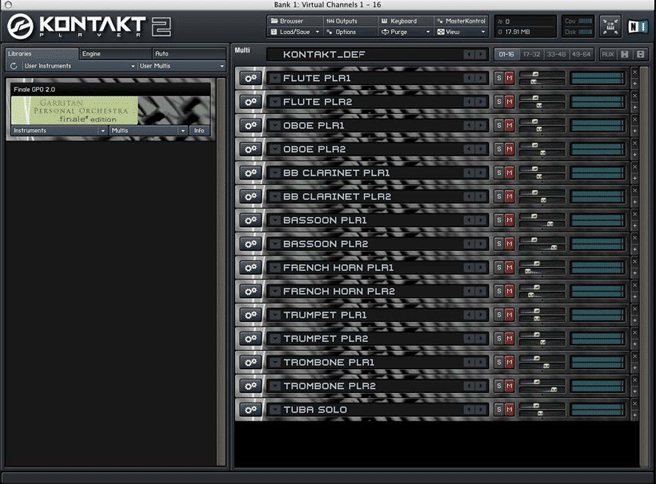Screen dimensions: 656x484
Task: Mute the Bb Clarinet PLR2 instrument
Action: [509, 197]
